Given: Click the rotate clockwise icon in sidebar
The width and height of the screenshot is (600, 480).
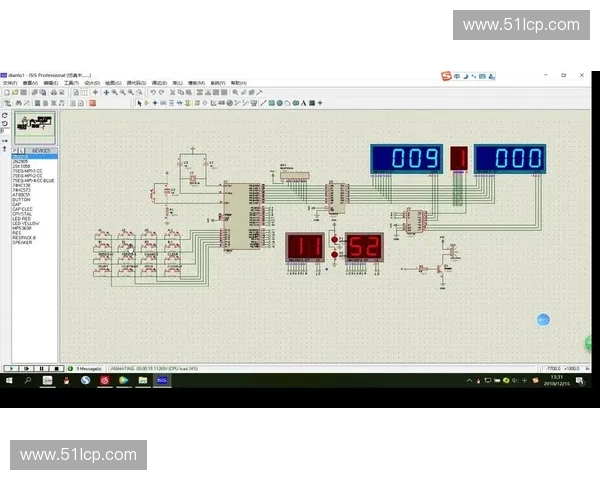Looking at the screenshot, I should pos(5,115).
